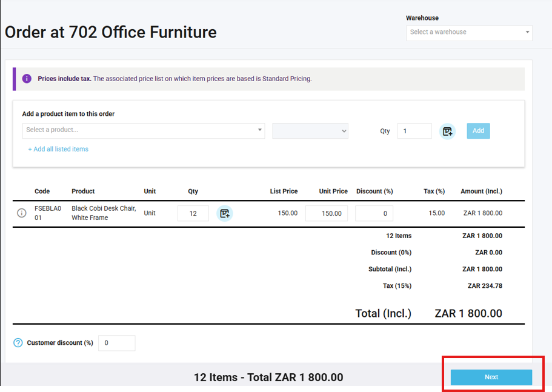Click the info icon next to FSEBLA001
This screenshot has width=552, height=392.
point(22,213)
